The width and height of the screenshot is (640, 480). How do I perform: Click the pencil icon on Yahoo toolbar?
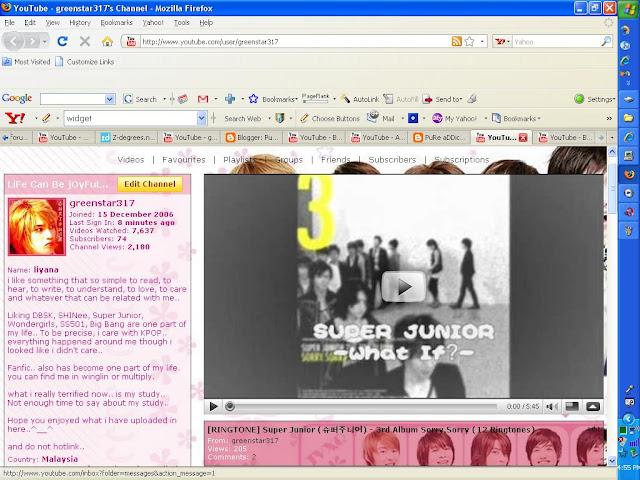tap(46, 118)
